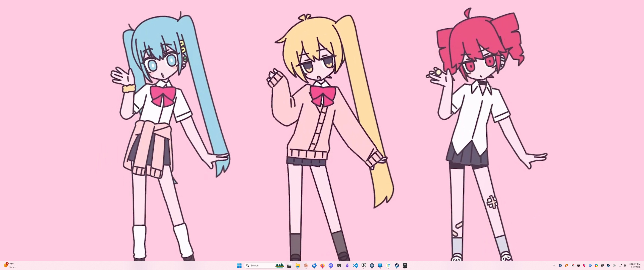
Task: Open the weather widget showing 72°F Sunny
Action: (10, 265)
